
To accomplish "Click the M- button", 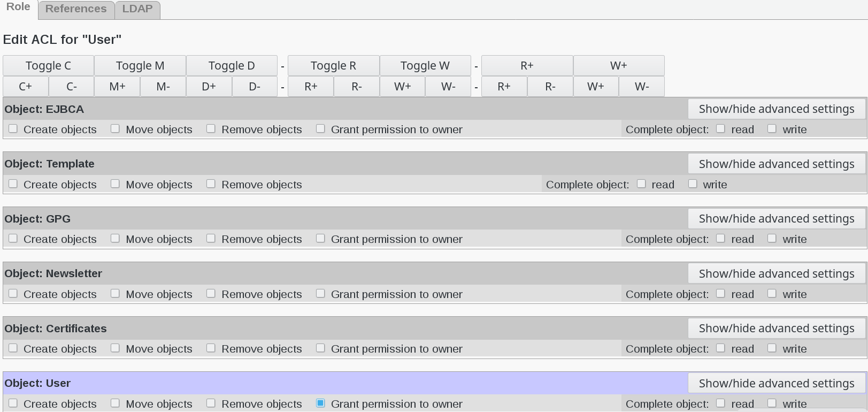I will pyautogui.click(x=163, y=87).
